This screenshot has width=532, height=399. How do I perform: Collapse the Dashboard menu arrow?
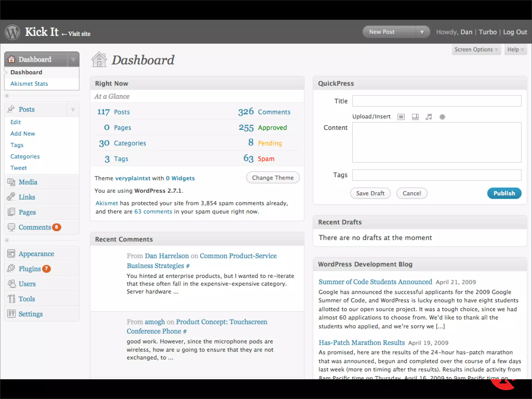[73, 59]
